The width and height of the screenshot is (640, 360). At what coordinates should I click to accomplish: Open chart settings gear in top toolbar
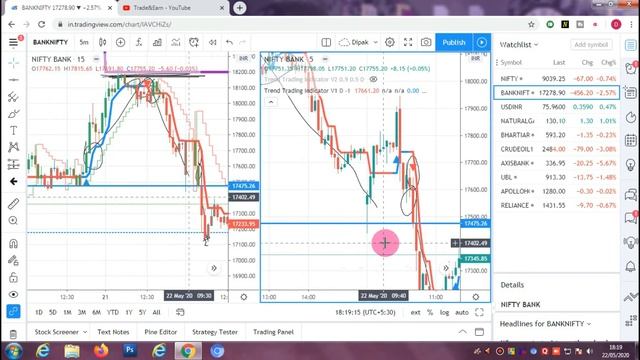pyautogui.click(x=390, y=42)
